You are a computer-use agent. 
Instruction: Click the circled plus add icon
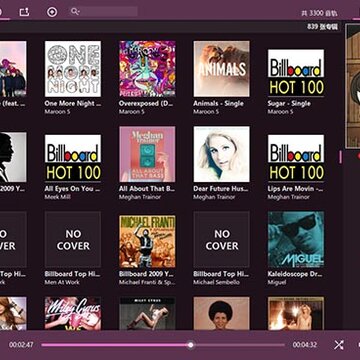[x=52, y=12]
